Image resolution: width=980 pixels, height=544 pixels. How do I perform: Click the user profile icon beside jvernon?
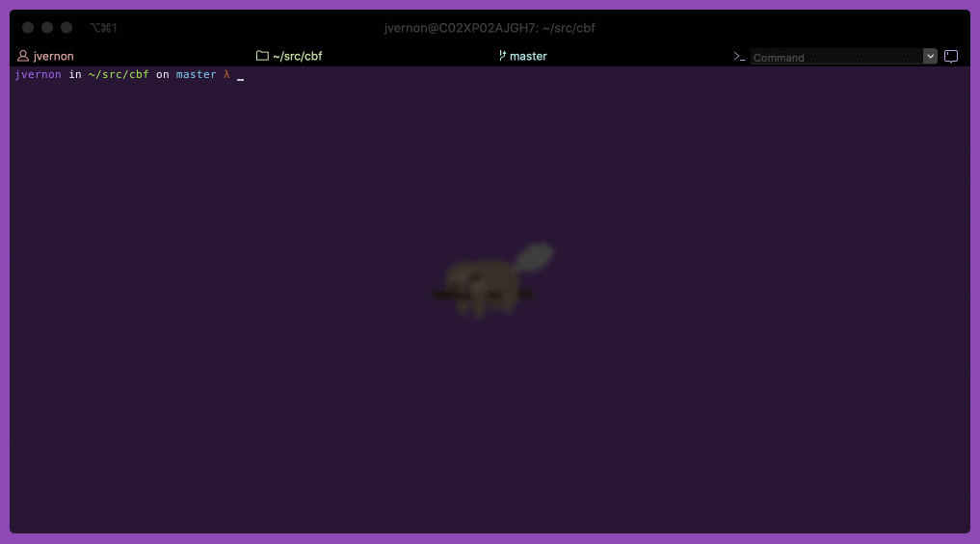click(x=23, y=56)
